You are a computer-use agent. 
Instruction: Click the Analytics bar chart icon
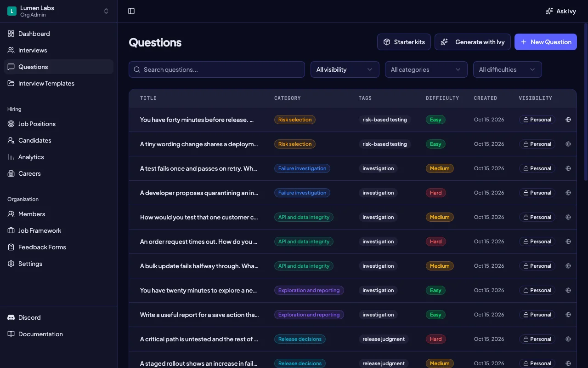coord(11,157)
